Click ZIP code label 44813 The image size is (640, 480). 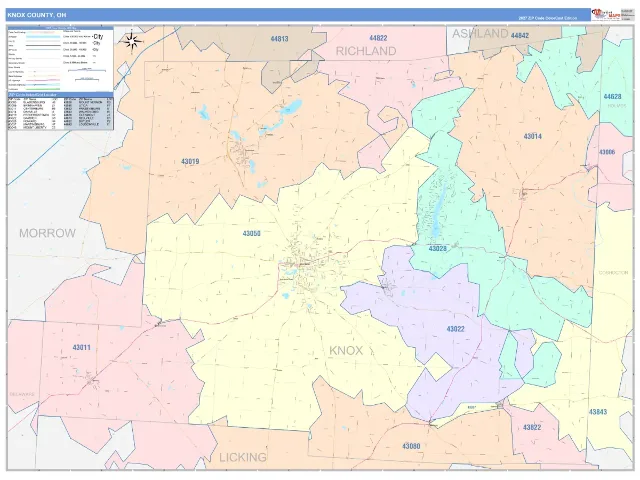point(280,39)
